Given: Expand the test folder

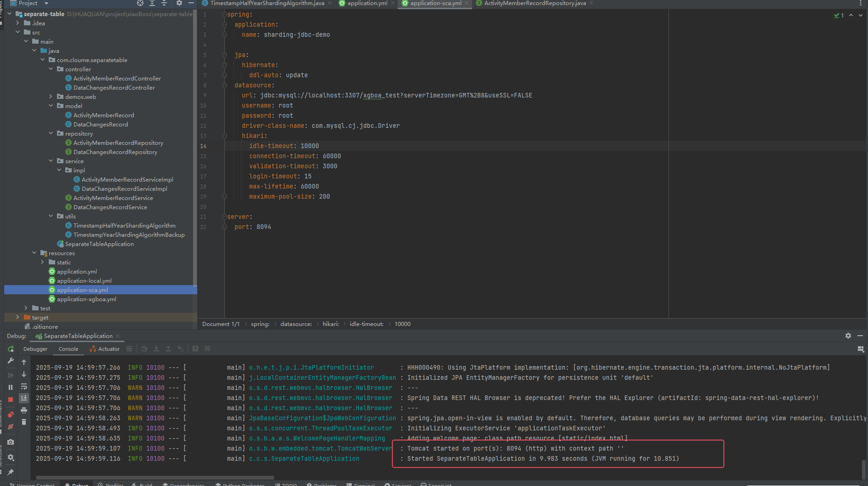Looking at the screenshot, I should [26, 308].
